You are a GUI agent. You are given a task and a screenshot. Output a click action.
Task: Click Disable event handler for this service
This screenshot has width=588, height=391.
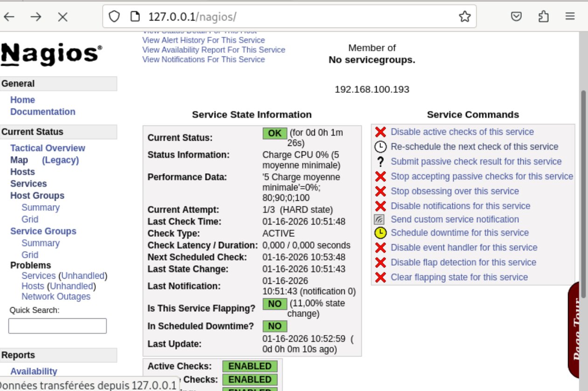(463, 247)
